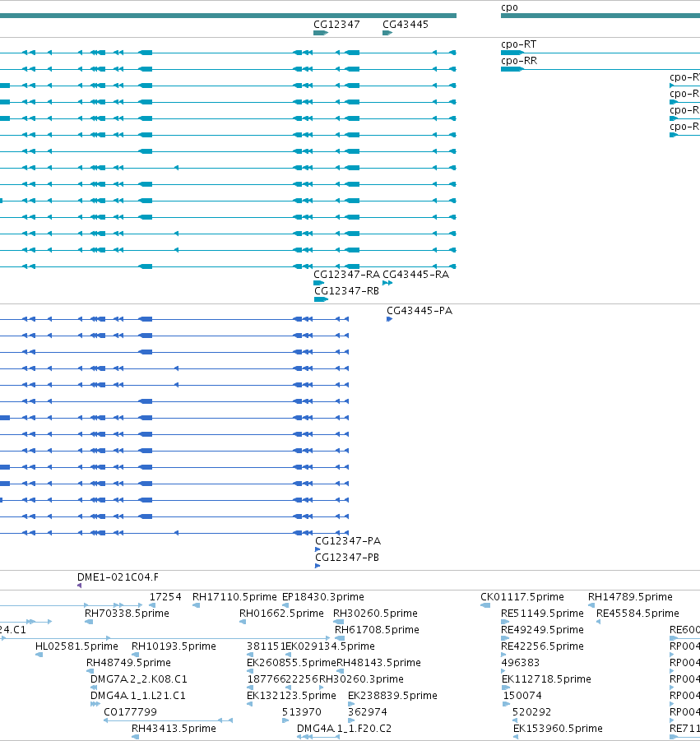Select EK260855.5prime EST label
The image size is (700, 741).
point(291,663)
